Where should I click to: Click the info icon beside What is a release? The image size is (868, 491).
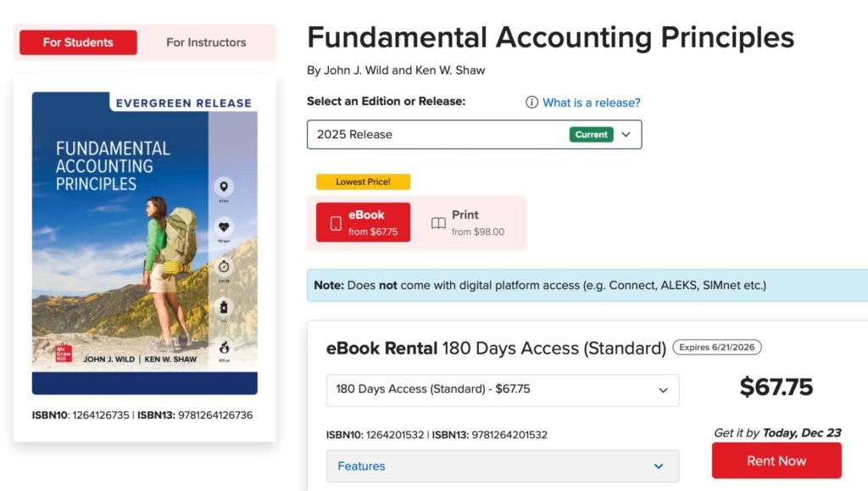tap(531, 103)
